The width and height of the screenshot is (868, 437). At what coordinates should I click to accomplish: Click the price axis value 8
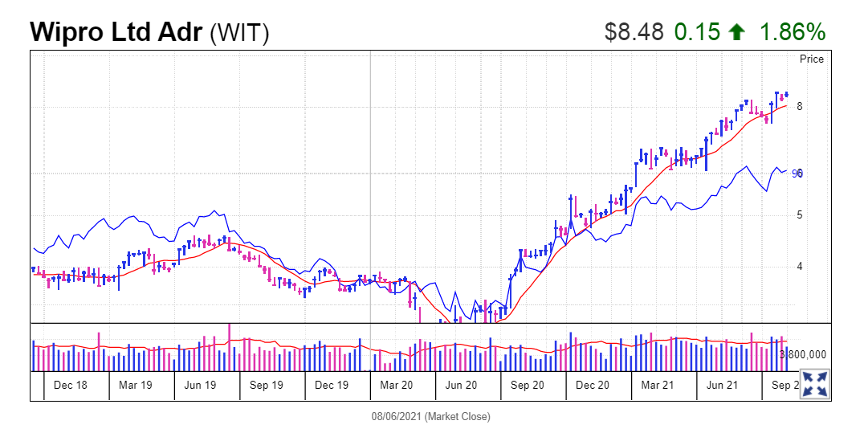(x=800, y=107)
